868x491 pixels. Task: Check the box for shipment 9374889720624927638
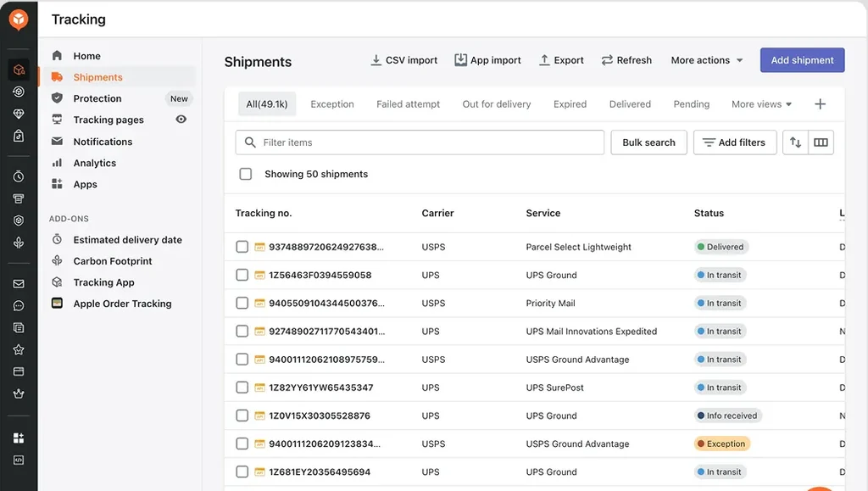242,247
